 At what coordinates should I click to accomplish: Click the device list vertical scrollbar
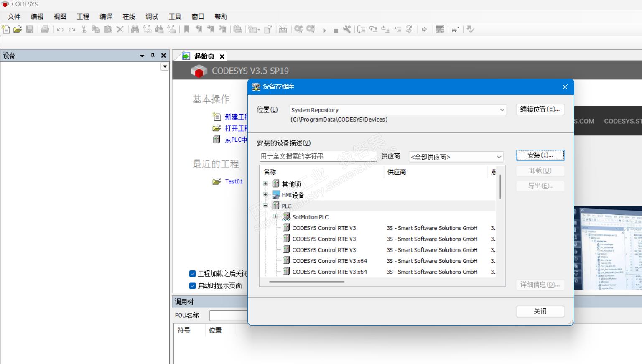500,187
